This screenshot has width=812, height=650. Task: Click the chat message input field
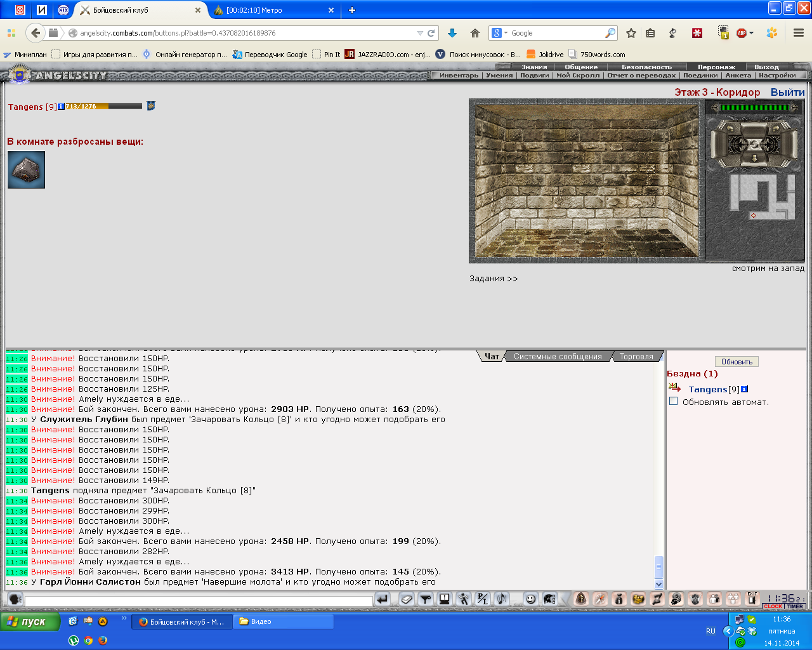pos(199,600)
